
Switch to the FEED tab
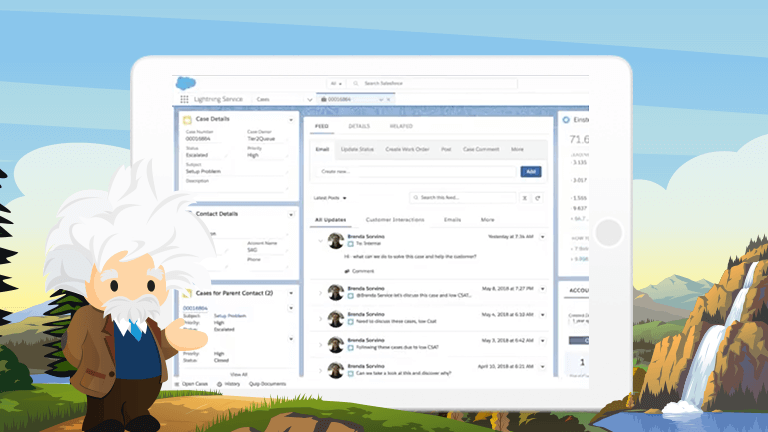(x=322, y=126)
